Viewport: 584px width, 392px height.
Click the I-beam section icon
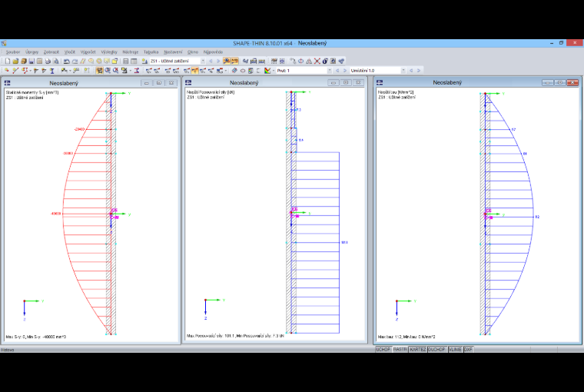[51, 70]
